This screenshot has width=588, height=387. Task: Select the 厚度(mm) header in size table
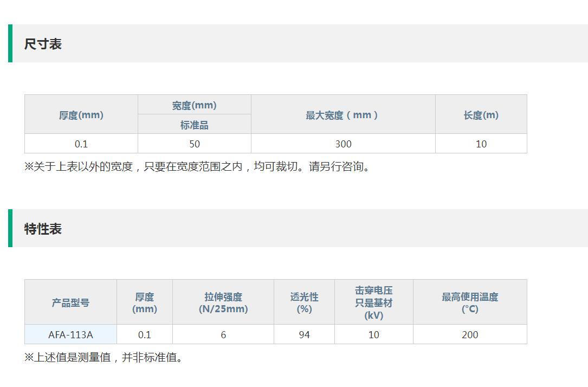(x=81, y=114)
